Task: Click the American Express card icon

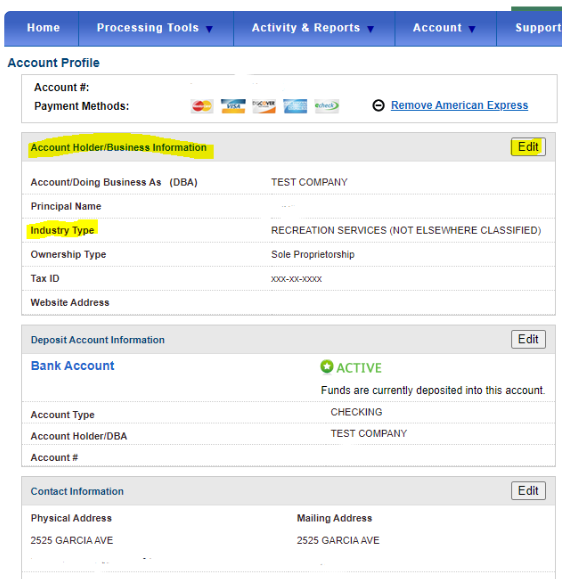Action: click(x=295, y=106)
